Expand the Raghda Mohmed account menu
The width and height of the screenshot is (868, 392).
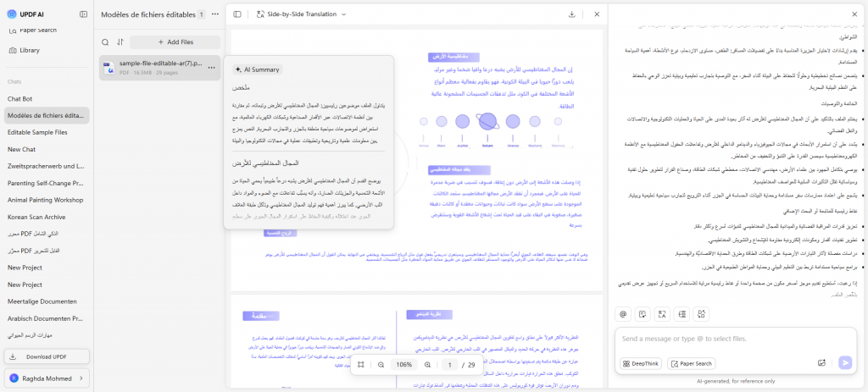click(81, 378)
